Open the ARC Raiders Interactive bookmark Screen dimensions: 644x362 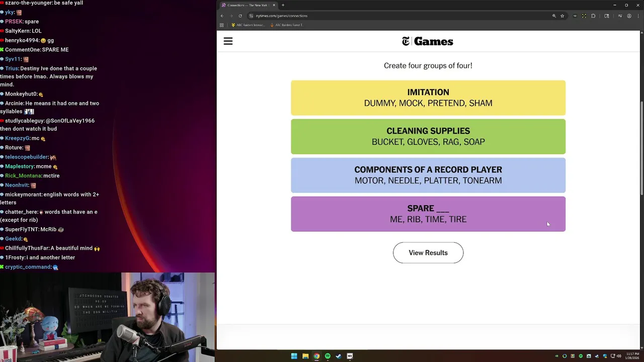(x=248, y=25)
